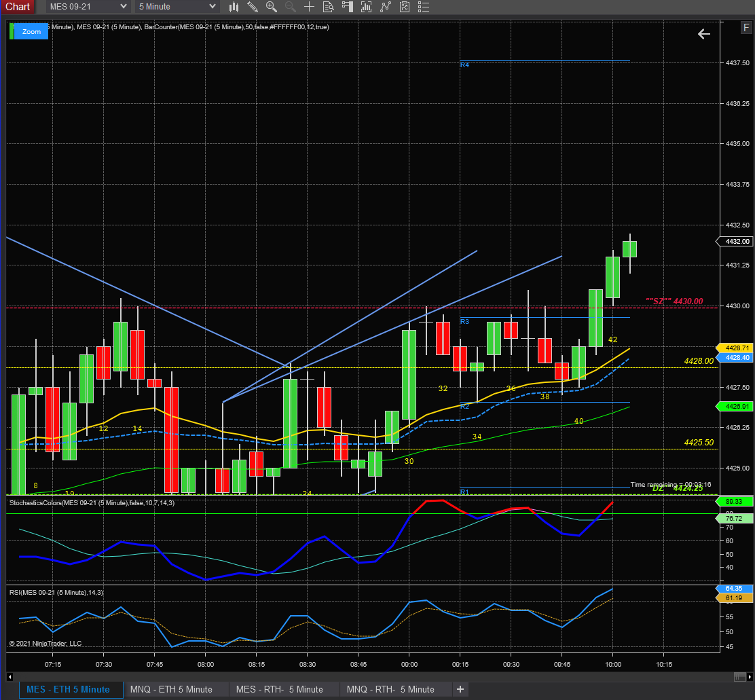Click the yellow 4428.71 price marker
755x700 pixels.
[735, 348]
